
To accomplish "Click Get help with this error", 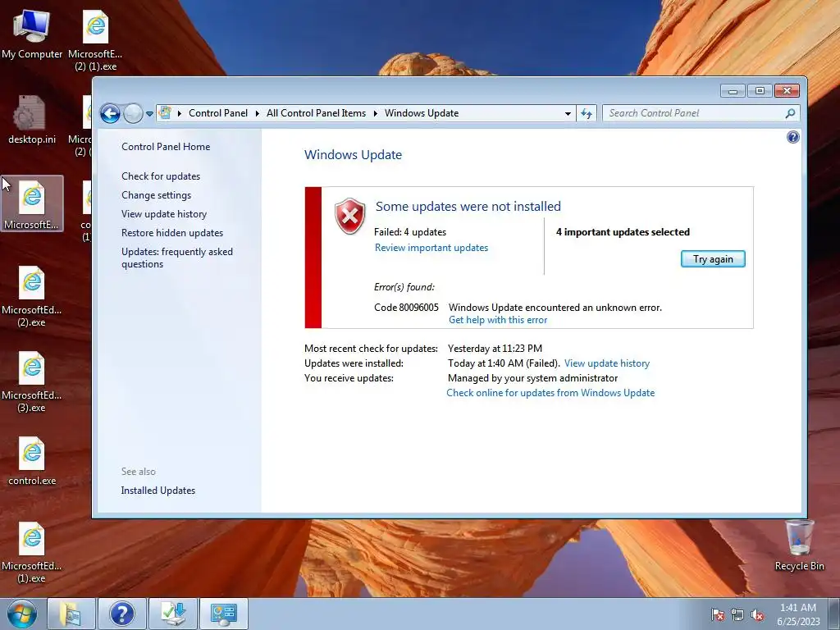I will 498,320.
